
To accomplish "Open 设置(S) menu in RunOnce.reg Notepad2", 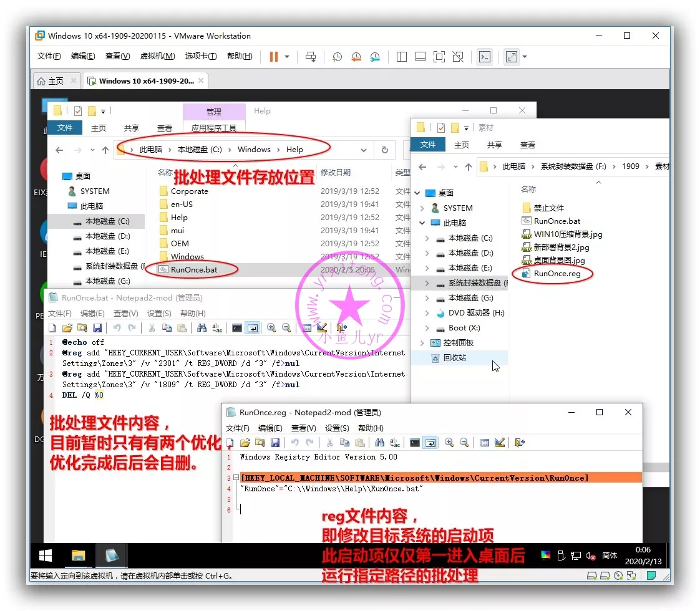I will (337, 428).
